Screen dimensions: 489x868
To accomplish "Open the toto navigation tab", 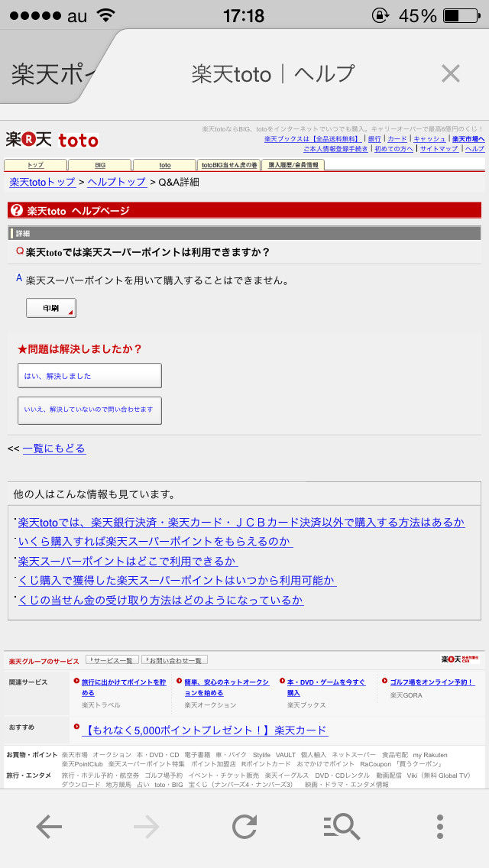I will 165,165.
